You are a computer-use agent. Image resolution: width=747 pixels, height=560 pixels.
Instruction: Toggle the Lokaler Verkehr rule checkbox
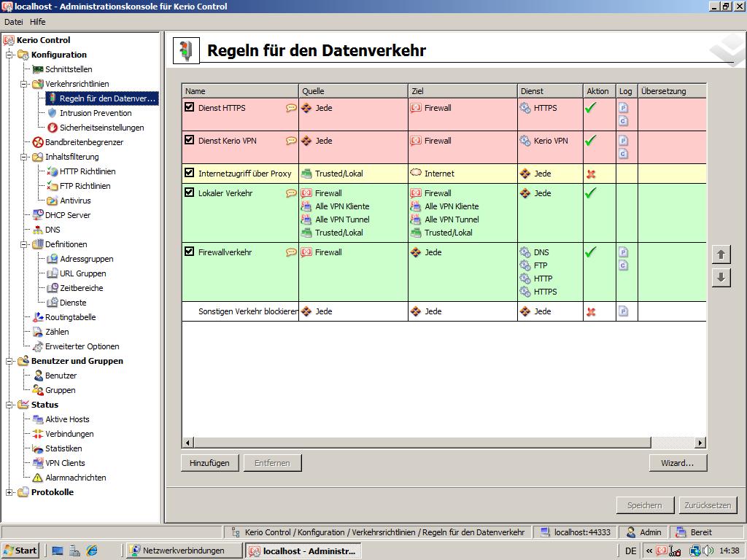tap(189, 192)
